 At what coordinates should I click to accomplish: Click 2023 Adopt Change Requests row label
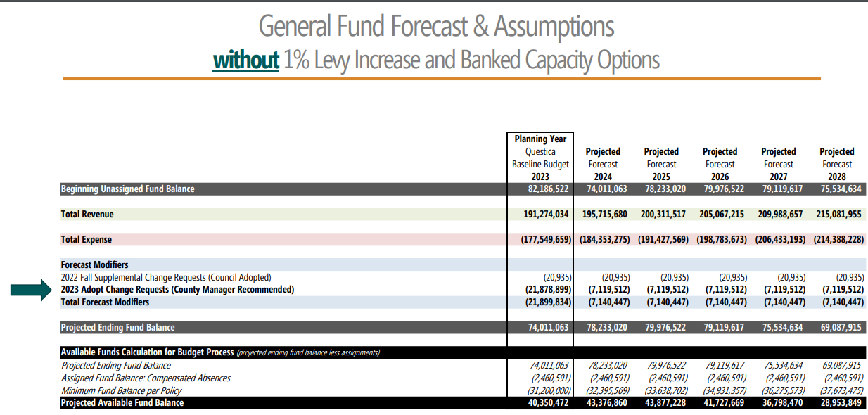coord(177,290)
